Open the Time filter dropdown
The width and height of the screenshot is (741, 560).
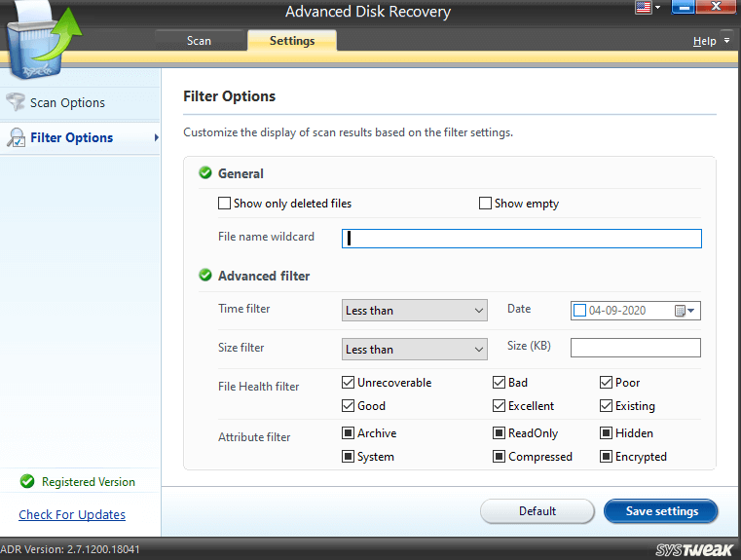click(x=415, y=311)
